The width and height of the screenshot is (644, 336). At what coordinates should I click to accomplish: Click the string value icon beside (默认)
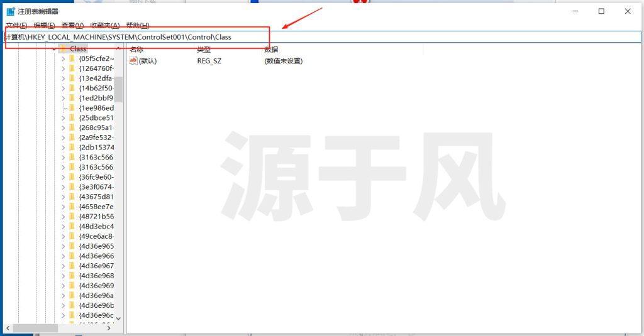click(x=133, y=61)
